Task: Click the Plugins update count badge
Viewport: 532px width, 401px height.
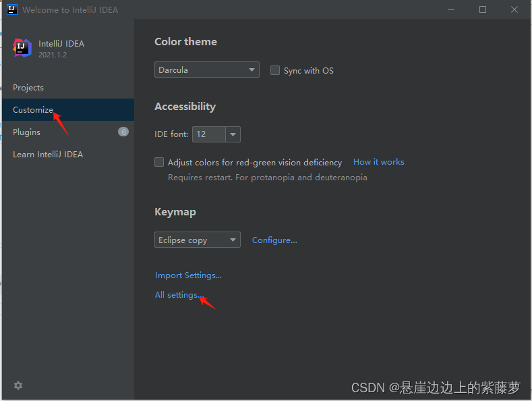Action: tap(123, 132)
